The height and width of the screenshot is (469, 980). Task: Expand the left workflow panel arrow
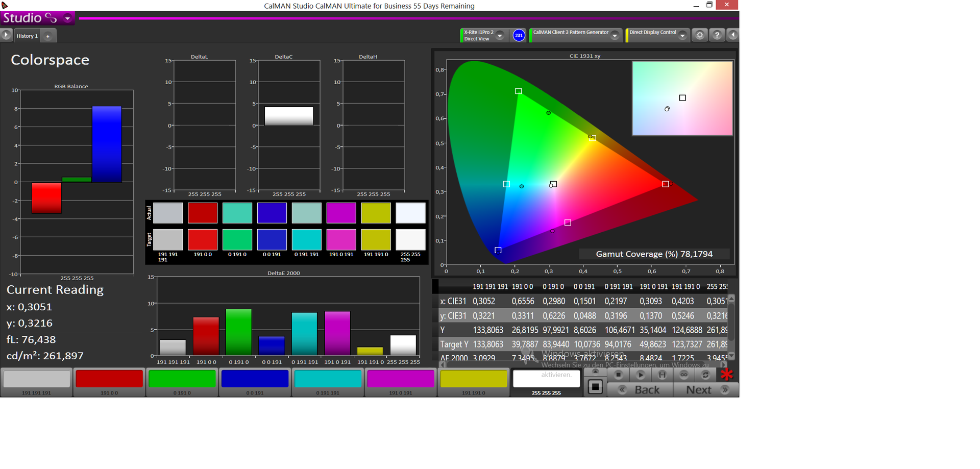tap(6, 35)
